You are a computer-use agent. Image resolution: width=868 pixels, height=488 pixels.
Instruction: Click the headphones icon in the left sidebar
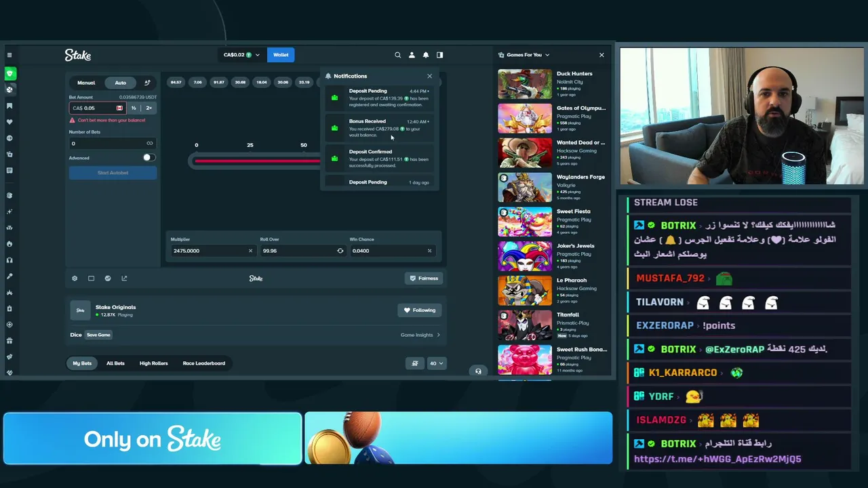pyautogui.click(x=9, y=260)
